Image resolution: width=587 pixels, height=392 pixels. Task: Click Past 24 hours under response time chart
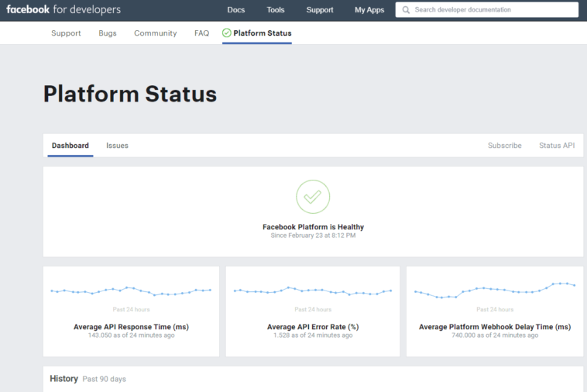click(x=131, y=309)
